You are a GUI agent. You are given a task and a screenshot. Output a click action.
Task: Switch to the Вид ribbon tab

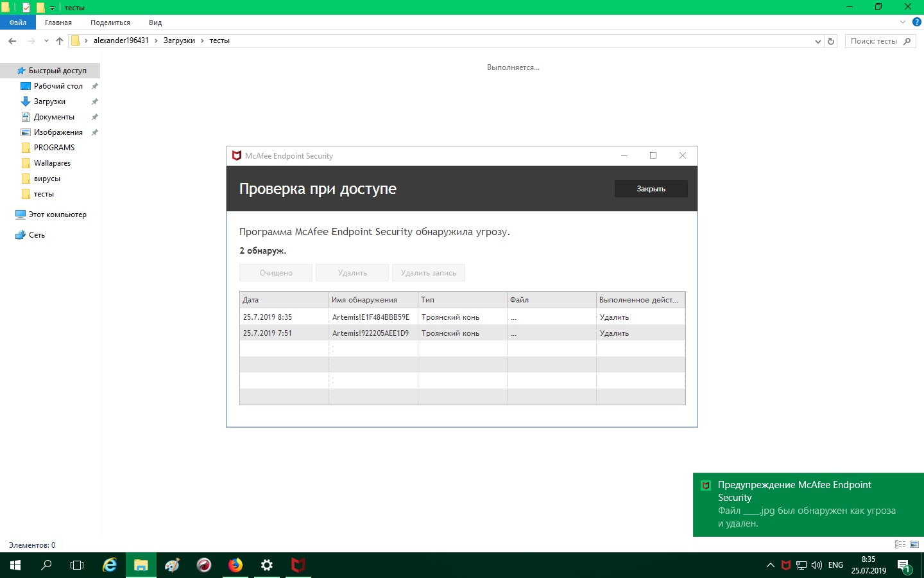coord(155,22)
